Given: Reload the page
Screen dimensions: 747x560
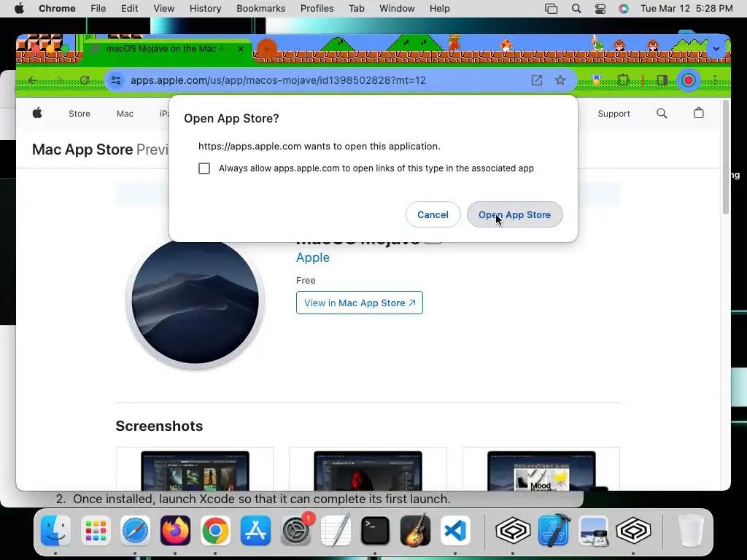Looking at the screenshot, I should point(85,80).
